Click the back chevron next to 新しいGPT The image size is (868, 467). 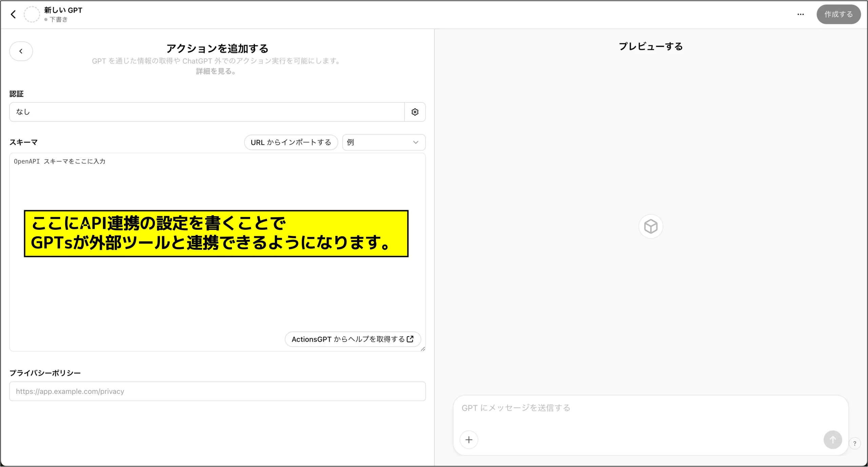(13, 14)
